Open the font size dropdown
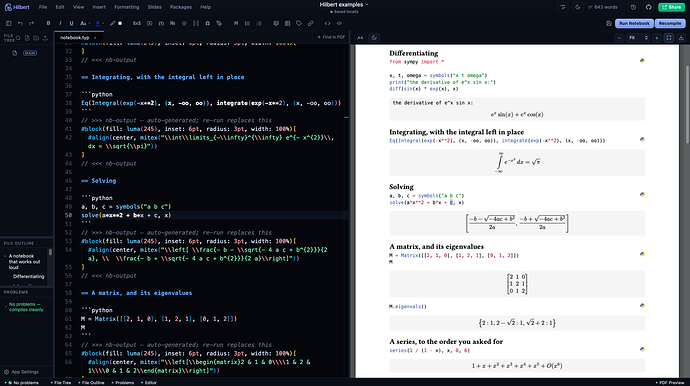690x386 pixels. click(x=84, y=23)
